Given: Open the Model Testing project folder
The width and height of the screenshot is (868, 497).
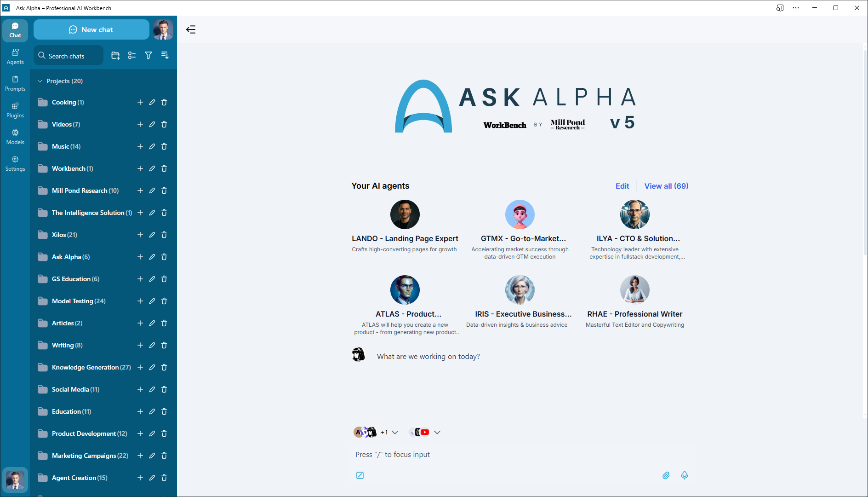Looking at the screenshot, I should [x=78, y=301].
